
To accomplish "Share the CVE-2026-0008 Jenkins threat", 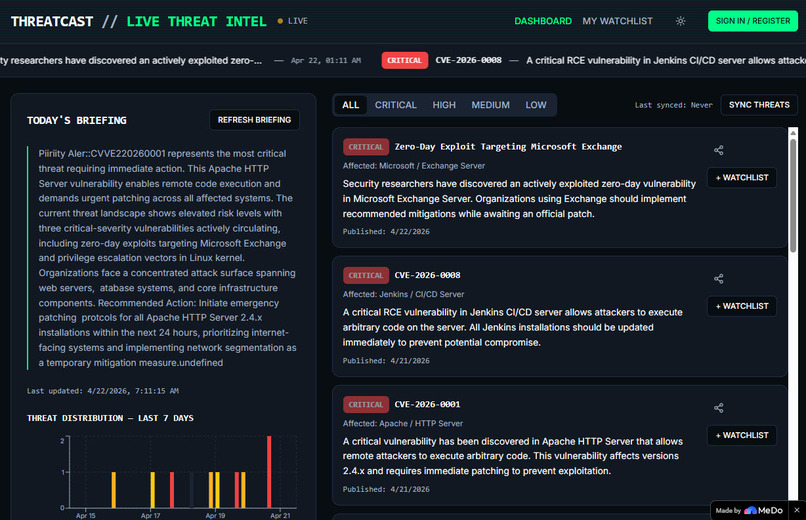I will (719, 278).
